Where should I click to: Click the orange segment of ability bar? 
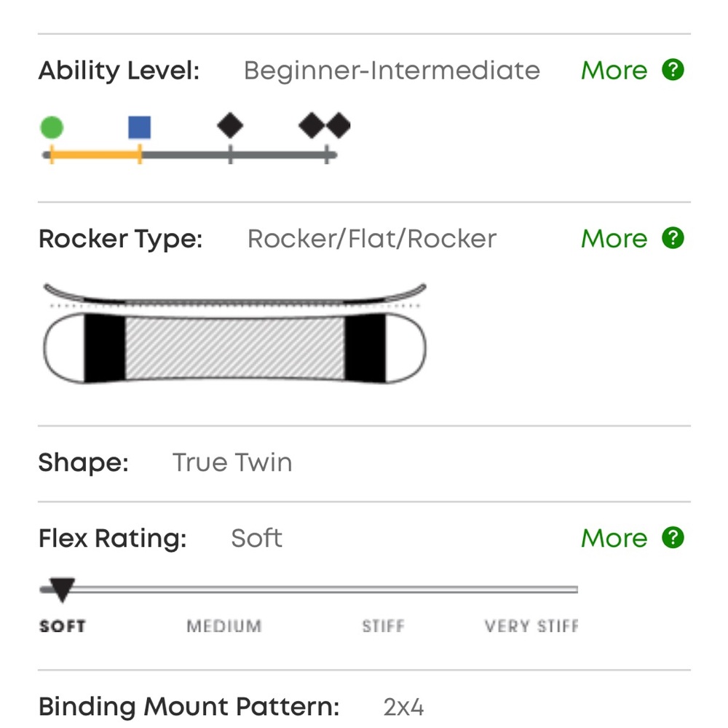pos(95,154)
